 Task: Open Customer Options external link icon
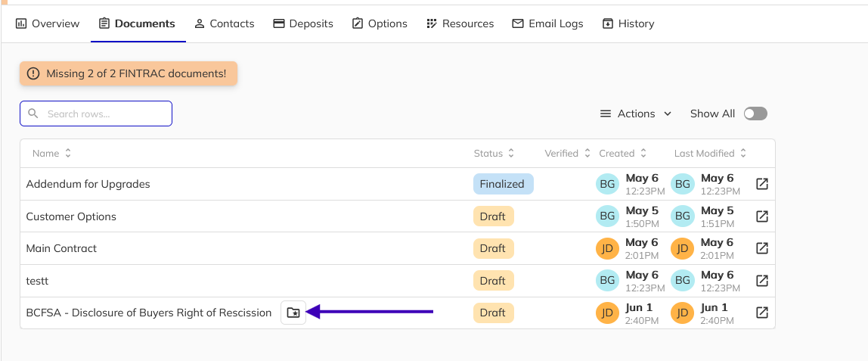click(762, 216)
